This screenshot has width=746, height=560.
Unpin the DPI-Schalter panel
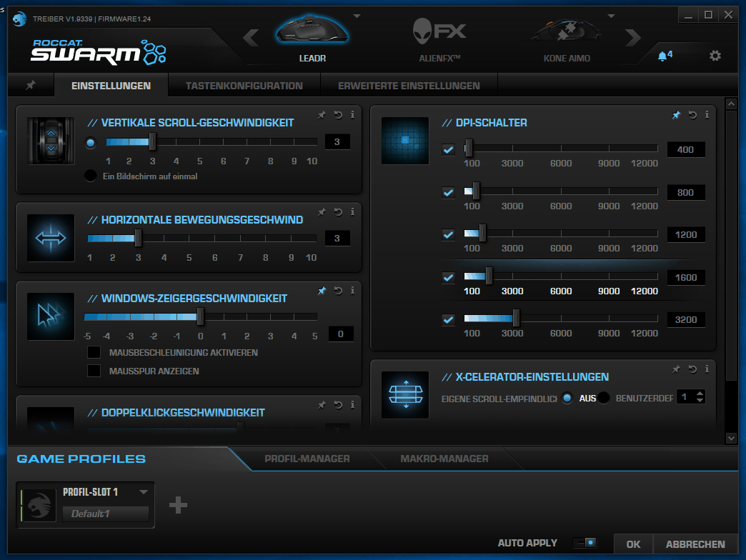coord(676,114)
